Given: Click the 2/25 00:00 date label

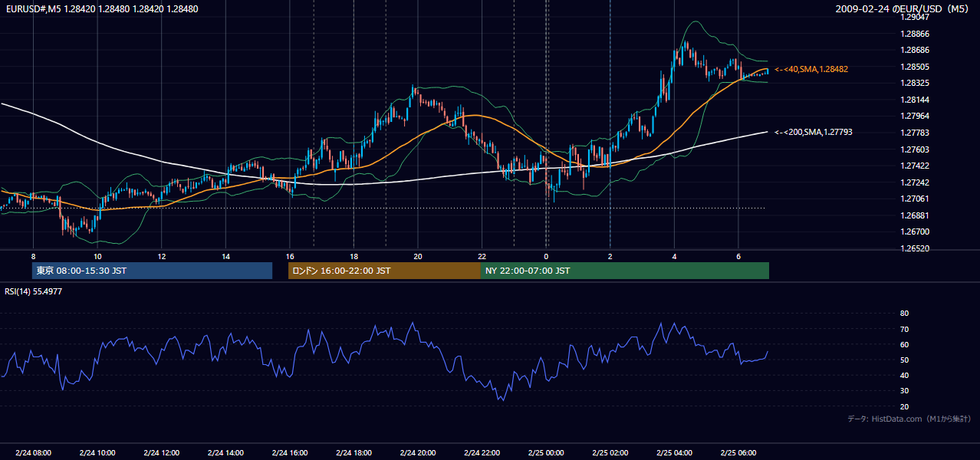Looking at the screenshot, I should click(x=546, y=452).
